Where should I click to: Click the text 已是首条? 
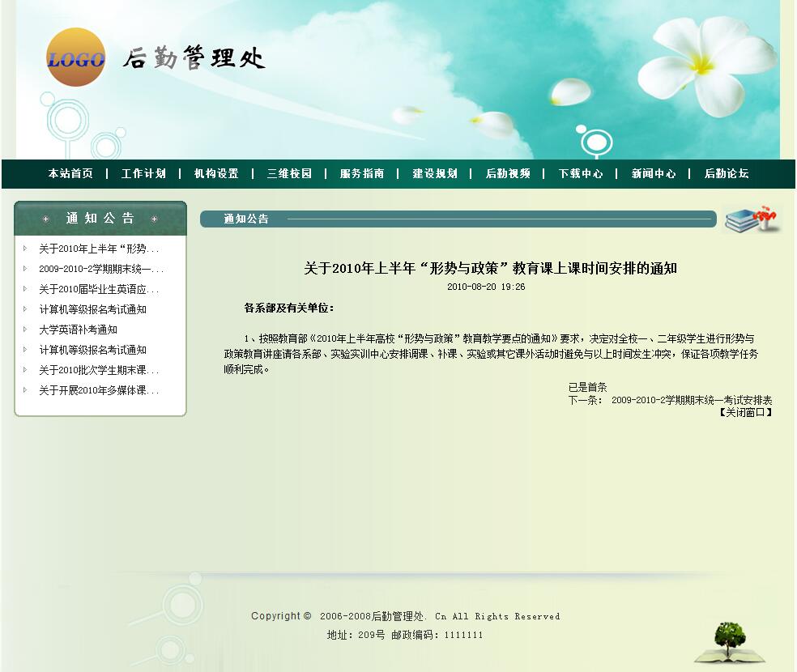[587, 387]
